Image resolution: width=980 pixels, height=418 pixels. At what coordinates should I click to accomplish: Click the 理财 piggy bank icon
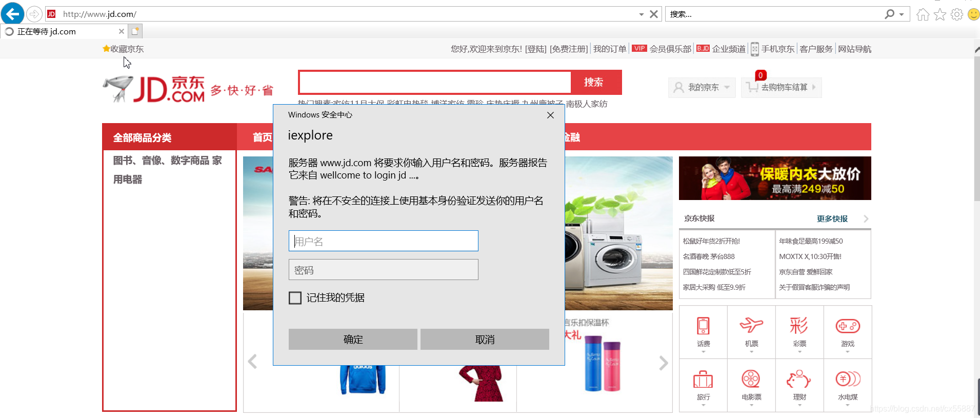(x=798, y=380)
